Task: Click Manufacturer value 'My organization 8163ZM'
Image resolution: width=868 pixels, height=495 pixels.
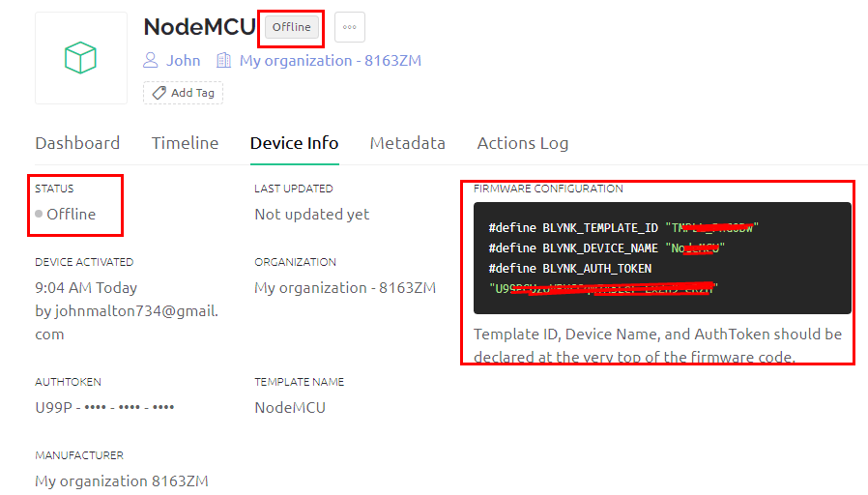Action: coord(122,481)
